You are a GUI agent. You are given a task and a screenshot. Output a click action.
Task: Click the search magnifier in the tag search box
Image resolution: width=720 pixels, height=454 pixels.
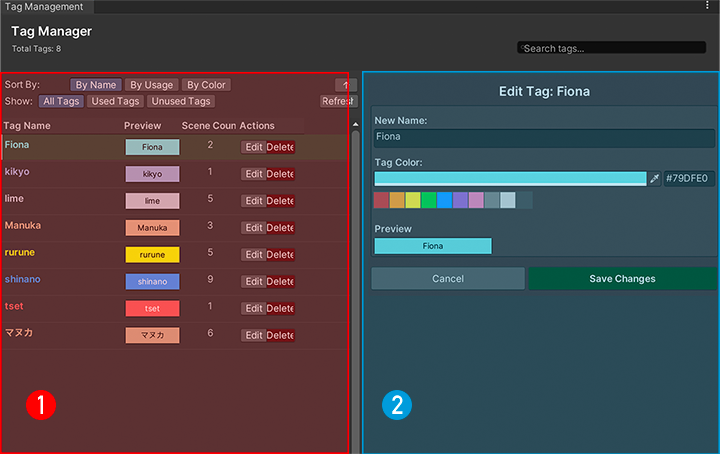coord(521,48)
